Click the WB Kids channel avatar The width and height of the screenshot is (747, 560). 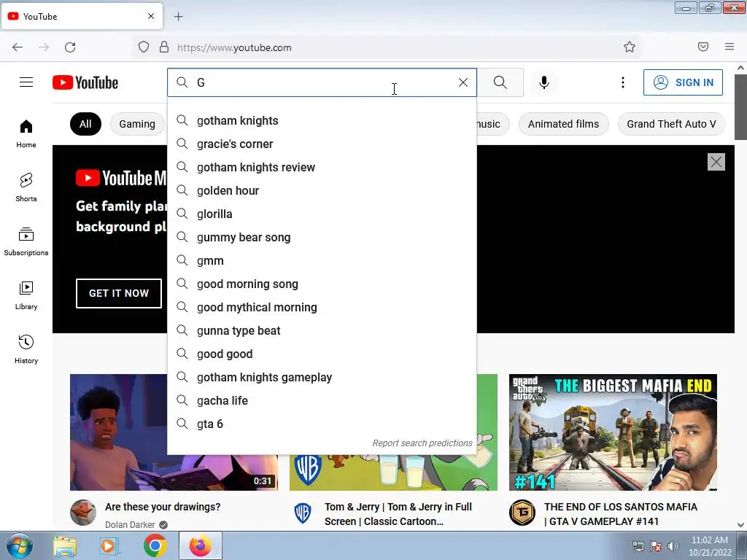tap(303, 513)
